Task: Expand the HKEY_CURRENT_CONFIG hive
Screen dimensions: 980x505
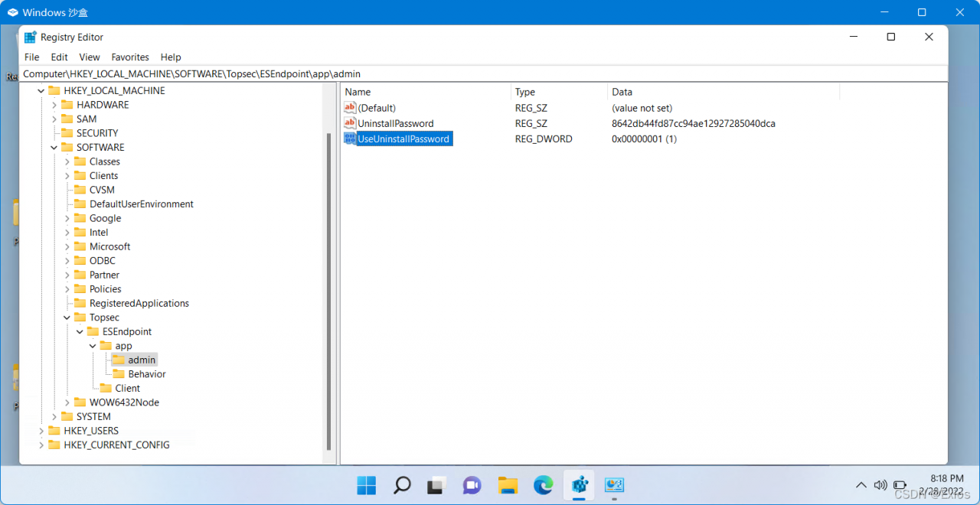Action: click(41, 445)
